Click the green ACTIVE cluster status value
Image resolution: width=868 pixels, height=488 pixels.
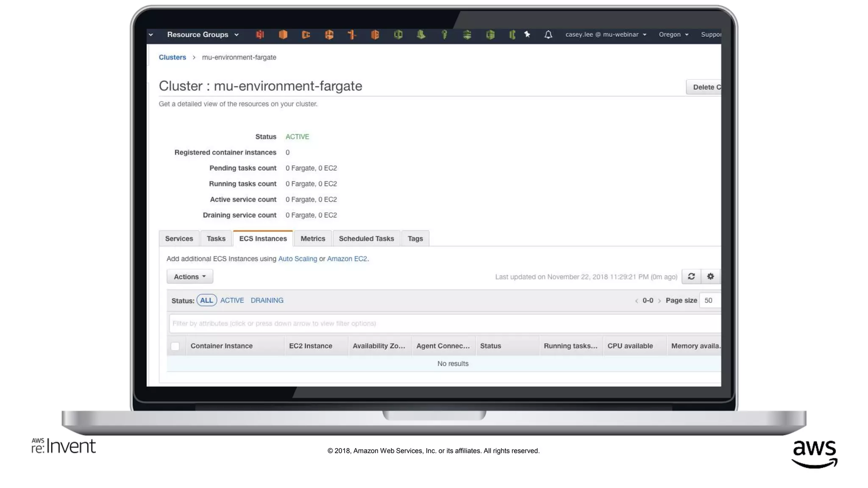tap(297, 137)
